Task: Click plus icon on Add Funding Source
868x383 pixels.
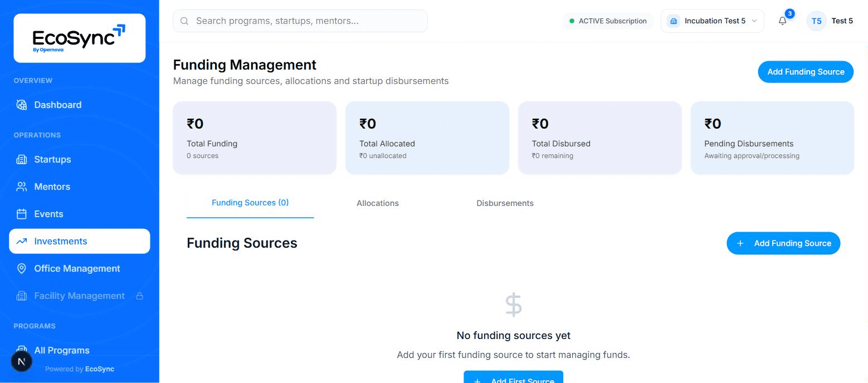Action: [740, 243]
